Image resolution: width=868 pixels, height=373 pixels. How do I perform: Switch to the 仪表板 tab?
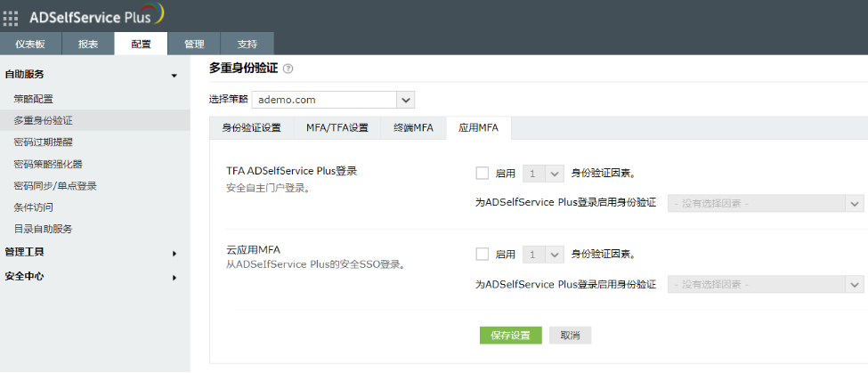(x=30, y=45)
